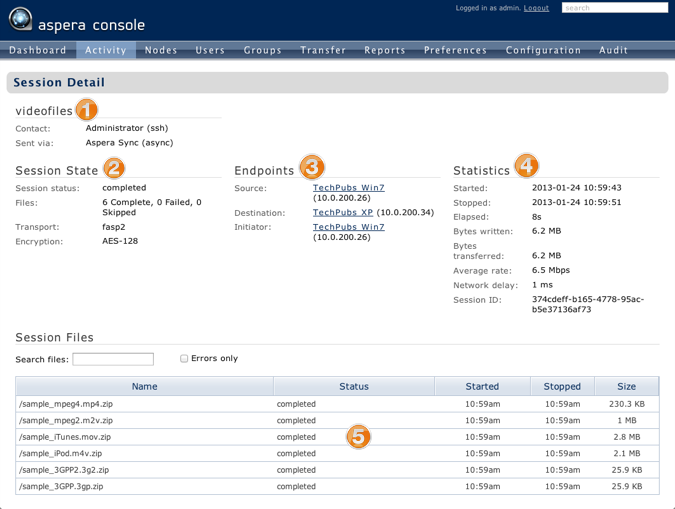675x509 pixels.
Task: Click the 1 ms network delay value
Action: (x=542, y=285)
